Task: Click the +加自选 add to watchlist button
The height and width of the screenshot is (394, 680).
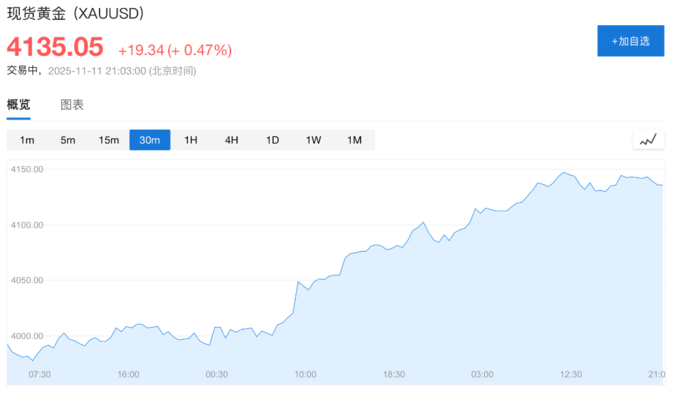Action: coord(631,41)
